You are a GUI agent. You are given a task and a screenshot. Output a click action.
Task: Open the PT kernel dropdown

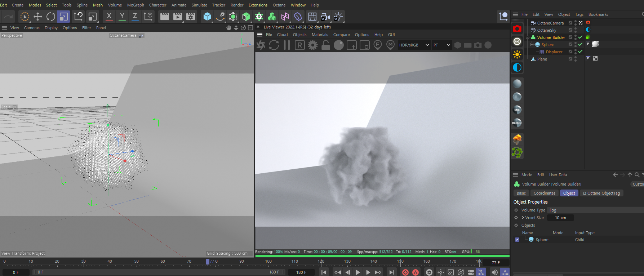[442, 45]
